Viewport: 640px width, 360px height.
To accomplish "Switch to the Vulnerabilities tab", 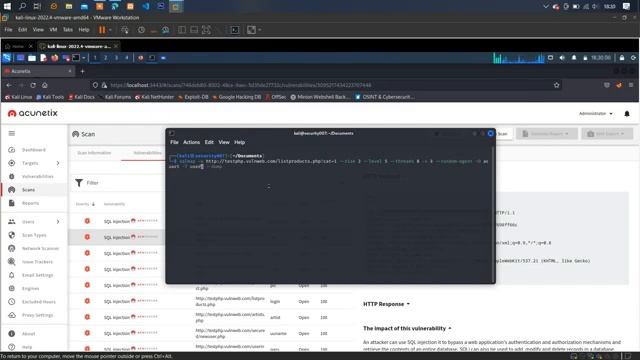I will pyautogui.click(x=147, y=153).
